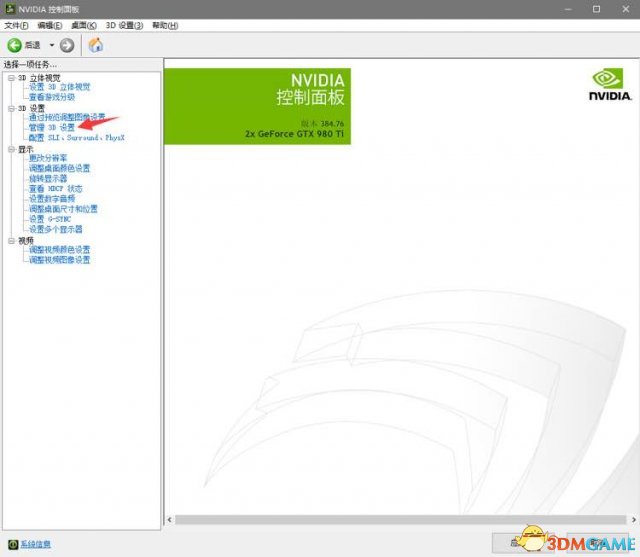Open 调整视频颜色设置 task
This screenshot has width=640, height=557.
click(60, 249)
